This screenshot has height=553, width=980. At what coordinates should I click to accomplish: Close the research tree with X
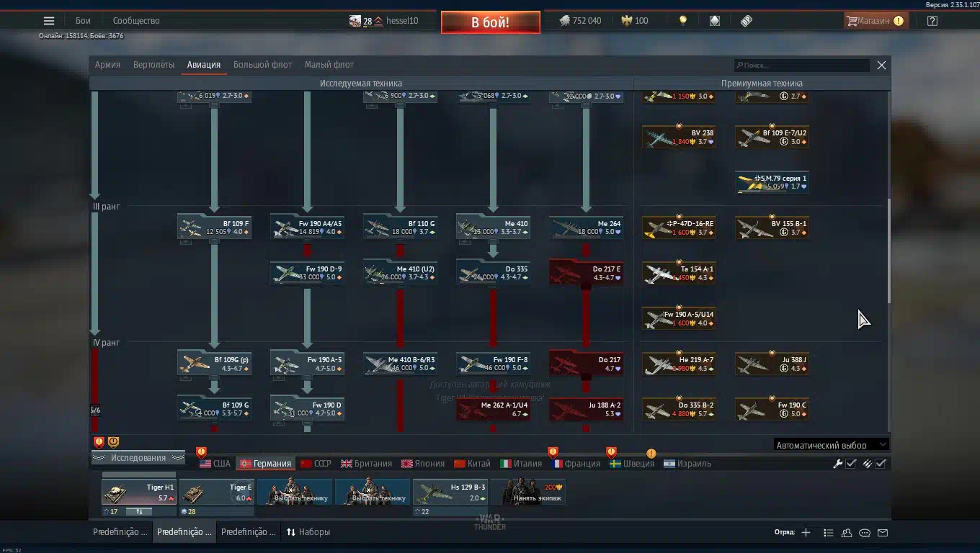click(x=881, y=65)
